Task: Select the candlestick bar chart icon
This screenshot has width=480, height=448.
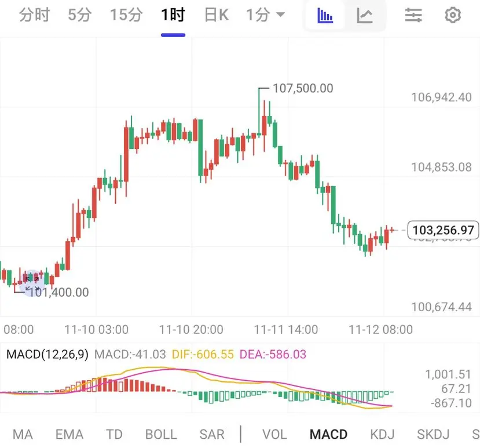Action: pos(325,15)
